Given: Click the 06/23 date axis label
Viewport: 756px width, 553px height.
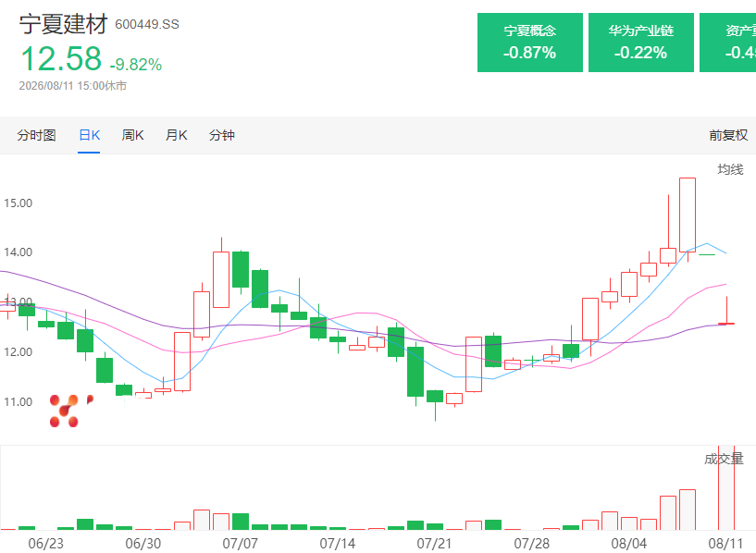Looking at the screenshot, I should tap(45, 544).
